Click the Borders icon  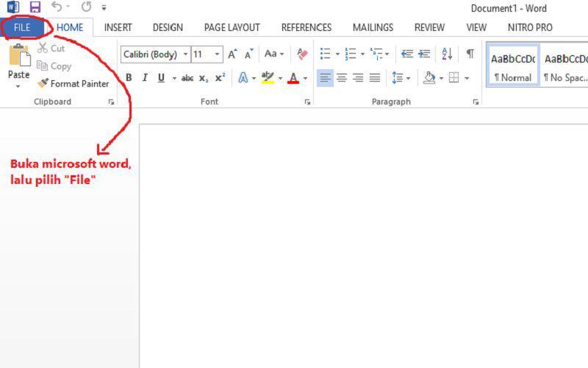click(x=453, y=78)
